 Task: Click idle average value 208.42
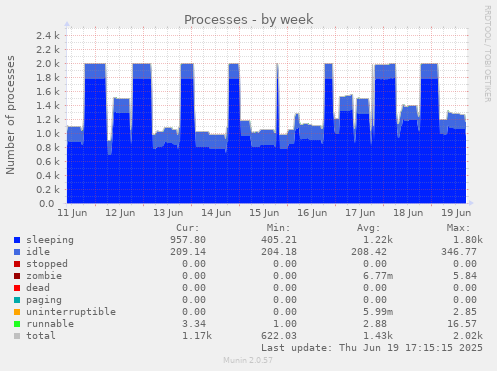pos(369,252)
